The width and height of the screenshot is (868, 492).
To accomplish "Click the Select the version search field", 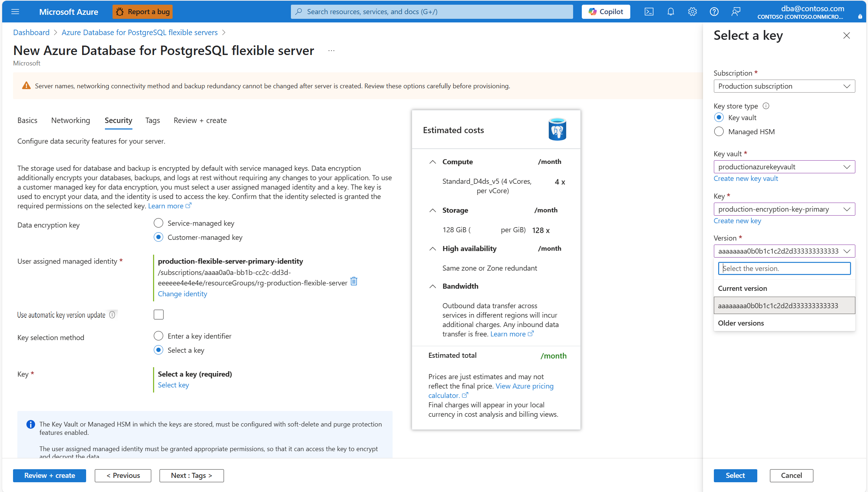I will coord(784,268).
